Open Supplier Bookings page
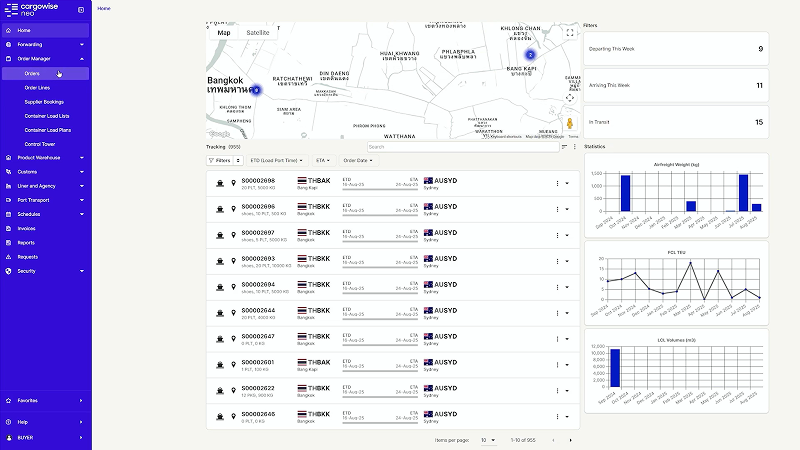The height and width of the screenshot is (450, 800). pyautogui.click(x=44, y=102)
